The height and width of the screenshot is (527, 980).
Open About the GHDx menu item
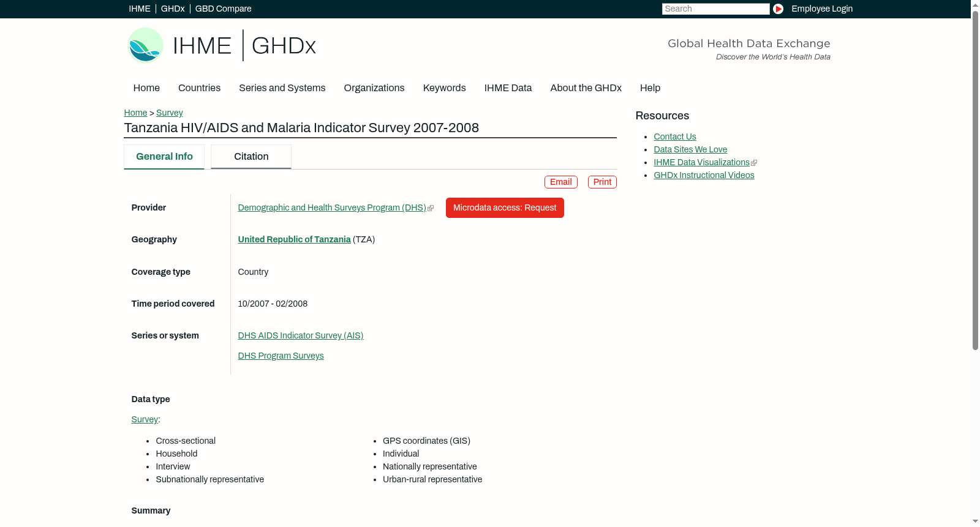tap(586, 88)
